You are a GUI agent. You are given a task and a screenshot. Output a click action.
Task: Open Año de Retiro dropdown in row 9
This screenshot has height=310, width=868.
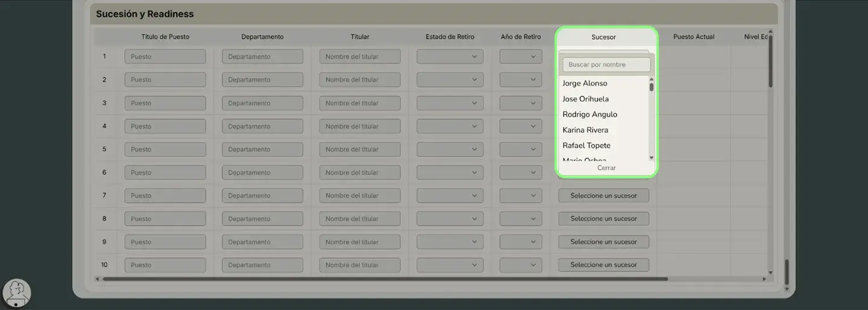coord(521,242)
